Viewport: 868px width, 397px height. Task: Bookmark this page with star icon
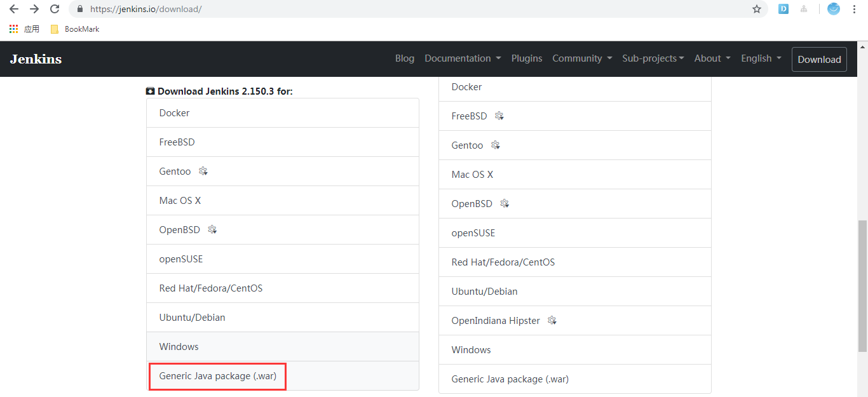tap(757, 9)
